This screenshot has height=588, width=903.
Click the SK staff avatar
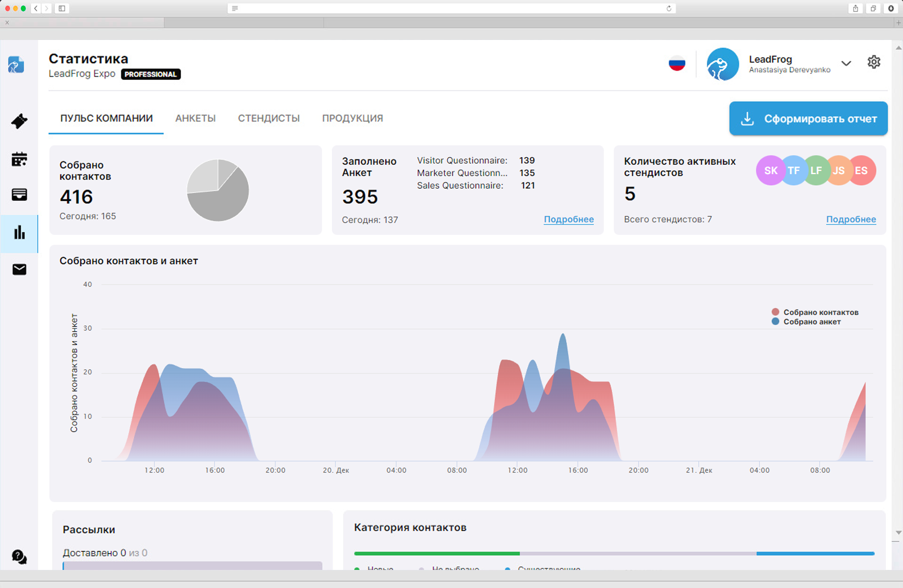coord(769,171)
